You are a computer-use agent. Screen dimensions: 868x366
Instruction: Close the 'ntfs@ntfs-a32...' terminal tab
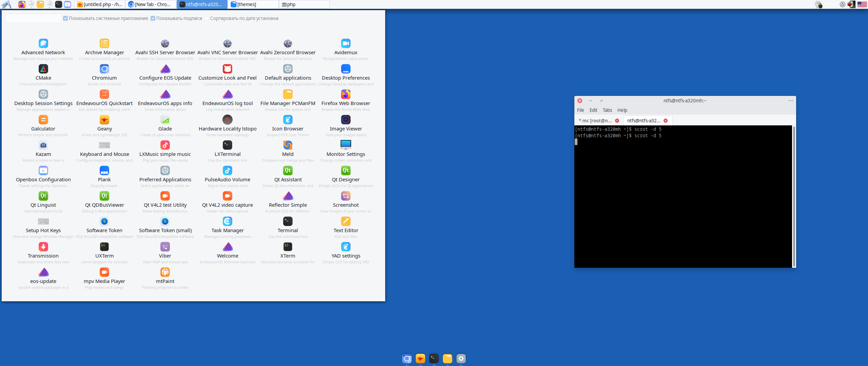tap(666, 121)
